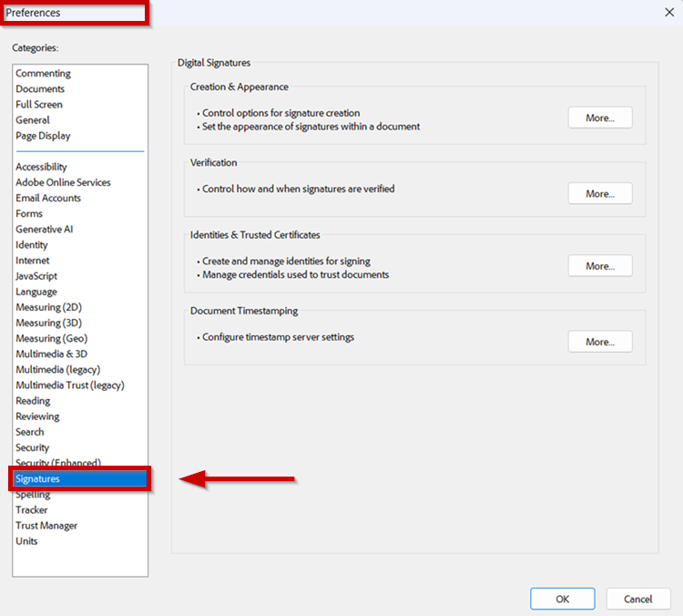This screenshot has width=683, height=616.
Task: Open More for Creation & Appearance
Action: point(599,118)
